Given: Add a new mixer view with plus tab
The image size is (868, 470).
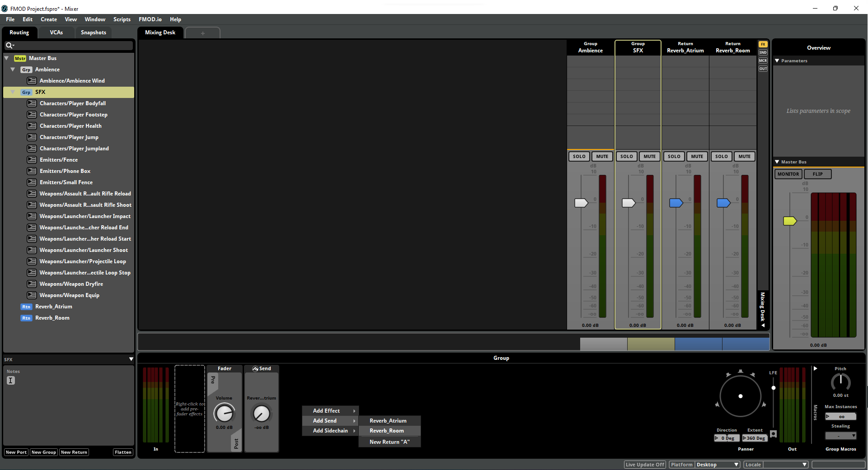Looking at the screenshot, I should (x=203, y=33).
